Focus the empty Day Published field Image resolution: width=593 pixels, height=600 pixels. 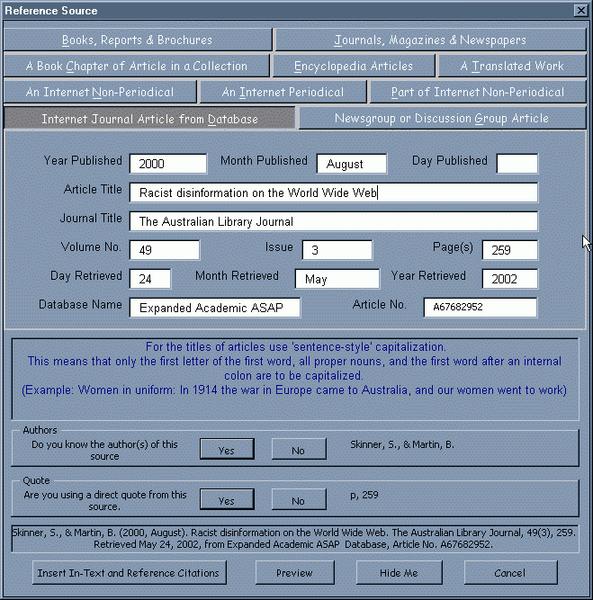(517, 164)
